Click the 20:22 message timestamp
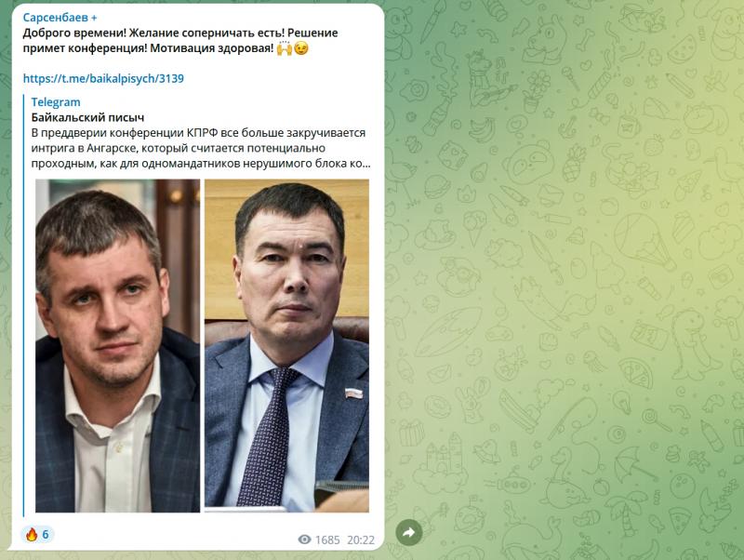The width and height of the screenshot is (744, 560). (361, 540)
